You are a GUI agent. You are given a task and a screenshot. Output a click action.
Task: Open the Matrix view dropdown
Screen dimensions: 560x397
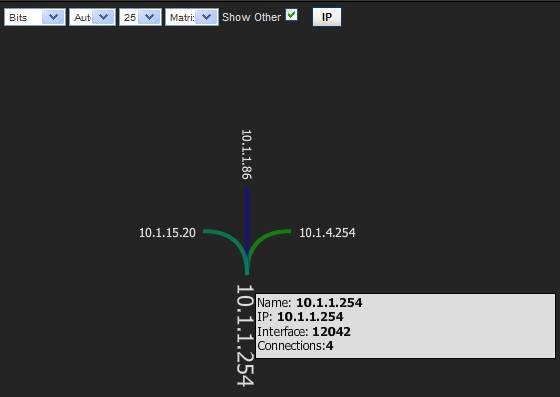pos(192,17)
